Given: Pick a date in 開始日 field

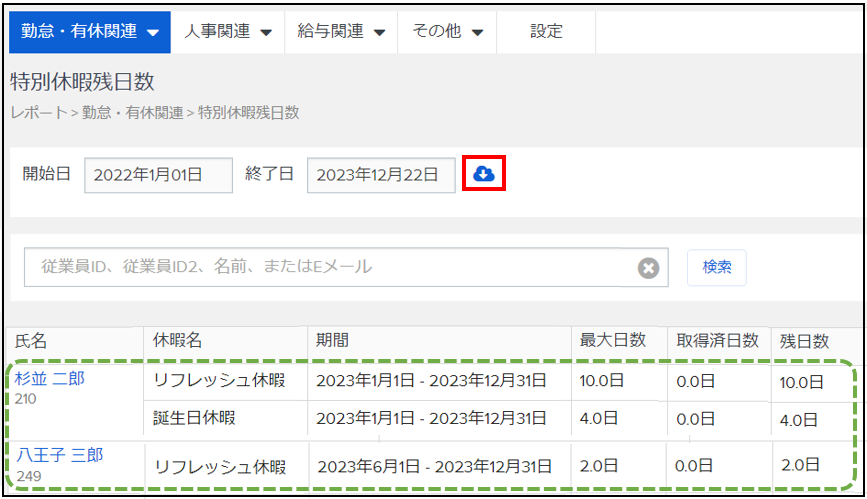Looking at the screenshot, I should pos(158,175).
